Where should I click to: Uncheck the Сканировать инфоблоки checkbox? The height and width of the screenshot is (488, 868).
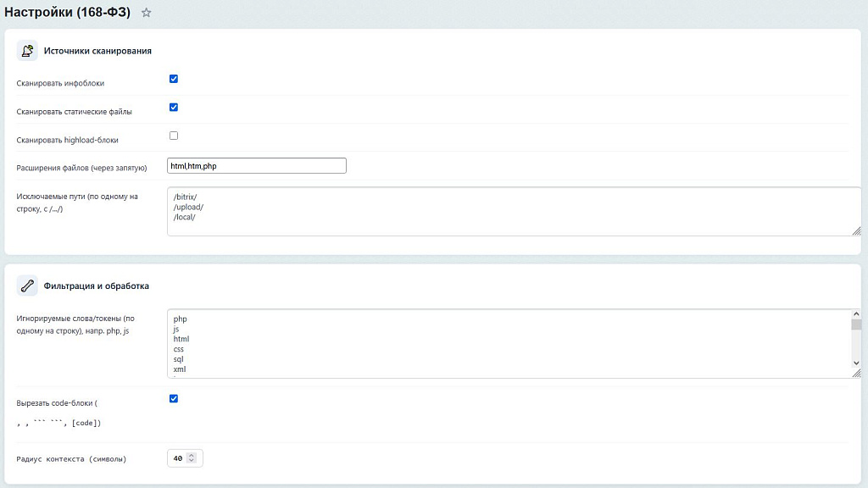pos(174,79)
